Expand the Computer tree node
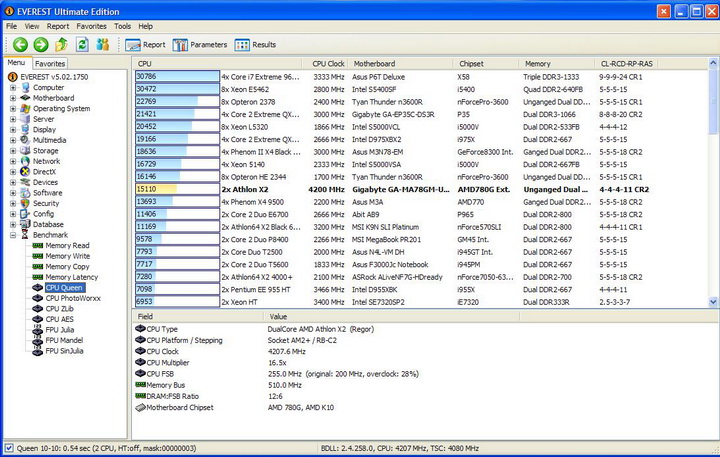The width and height of the screenshot is (720, 457). [13, 87]
